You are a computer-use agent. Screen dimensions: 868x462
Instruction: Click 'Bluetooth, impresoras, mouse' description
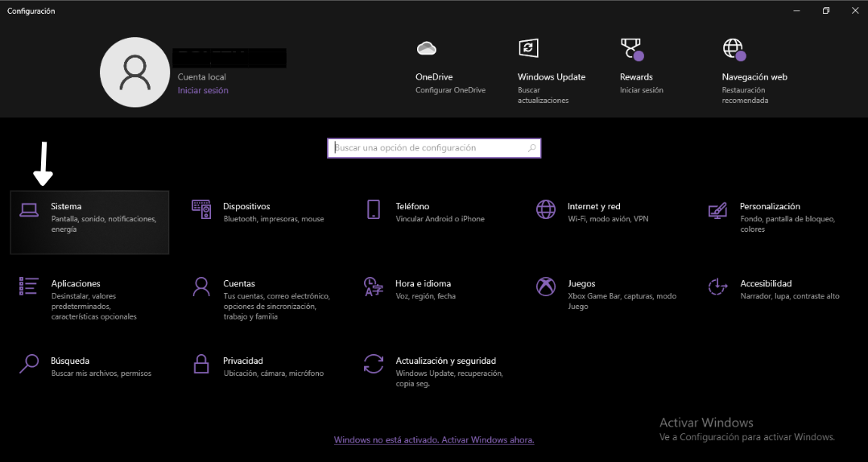[x=274, y=219]
